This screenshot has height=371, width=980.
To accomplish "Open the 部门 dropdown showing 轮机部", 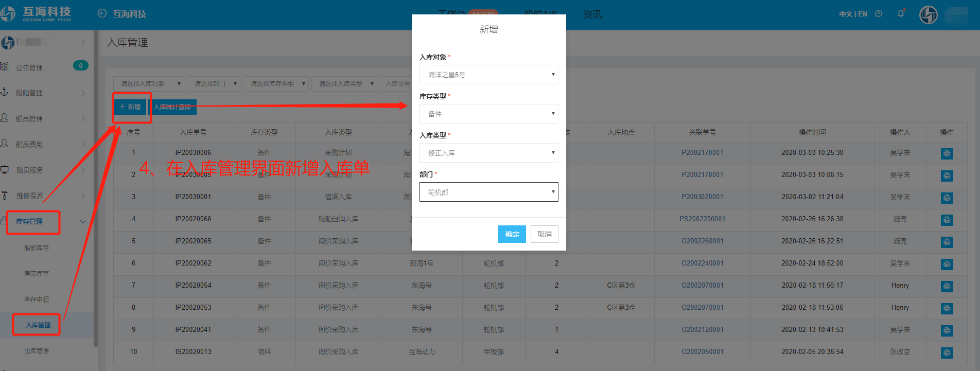I will pos(489,192).
